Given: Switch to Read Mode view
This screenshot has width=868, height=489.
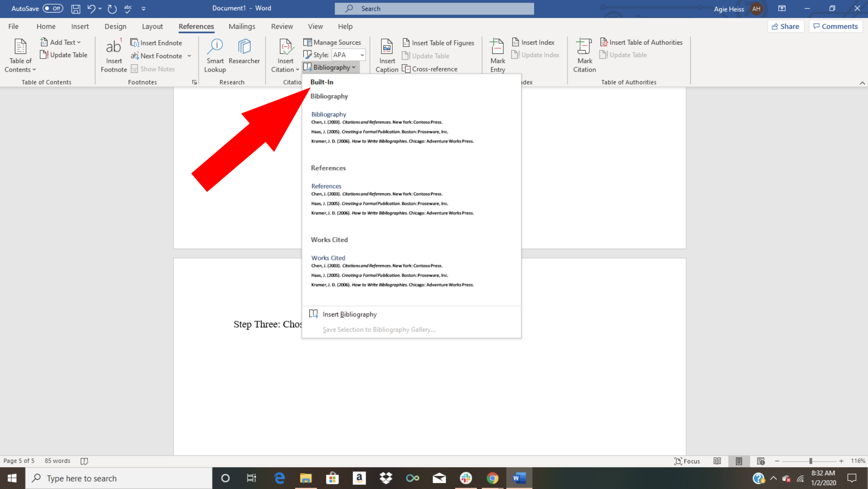Looking at the screenshot, I should (x=717, y=461).
